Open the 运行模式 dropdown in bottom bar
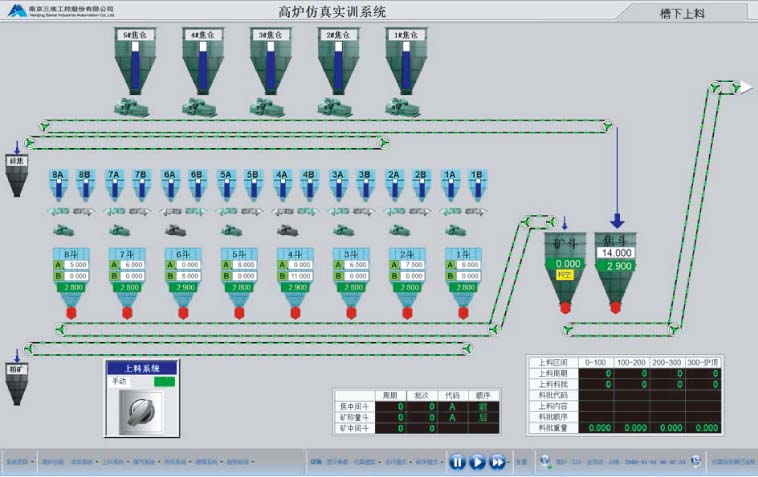 [x=396, y=462]
